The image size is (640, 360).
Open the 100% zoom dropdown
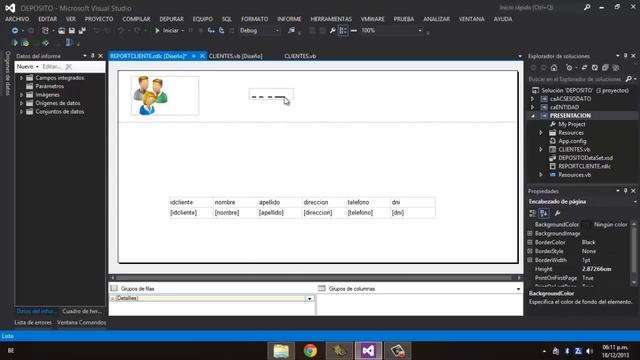(x=420, y=31)
